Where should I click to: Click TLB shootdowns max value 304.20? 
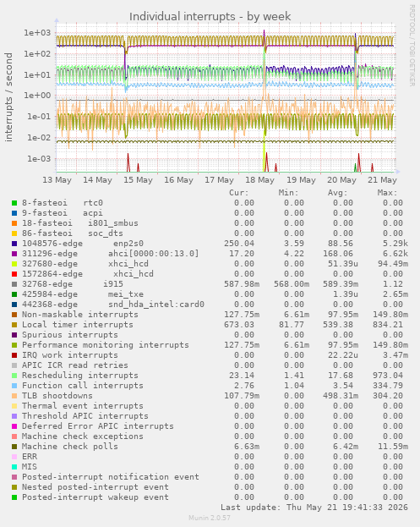tap(388, 396)
